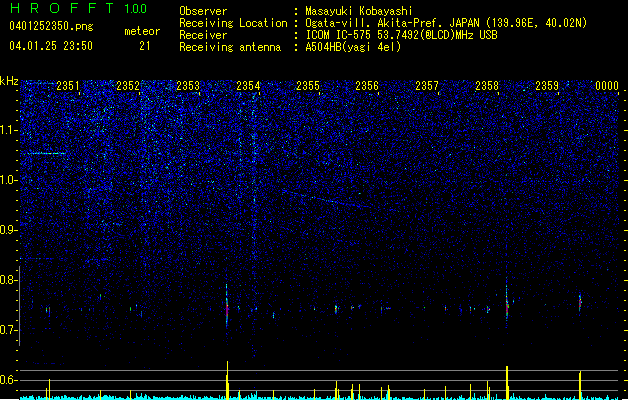Image resolution: width=629 pixels, height=400 pixels.
Task: Click the kHz axis unit label
Action: [x=9, y=81]
